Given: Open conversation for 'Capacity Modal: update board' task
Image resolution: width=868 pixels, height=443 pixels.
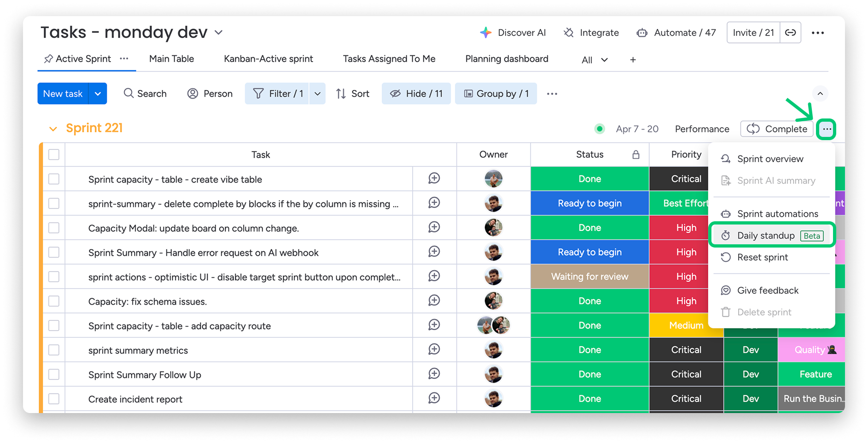Looking at the screenshot, I should [x=434, y=227].
